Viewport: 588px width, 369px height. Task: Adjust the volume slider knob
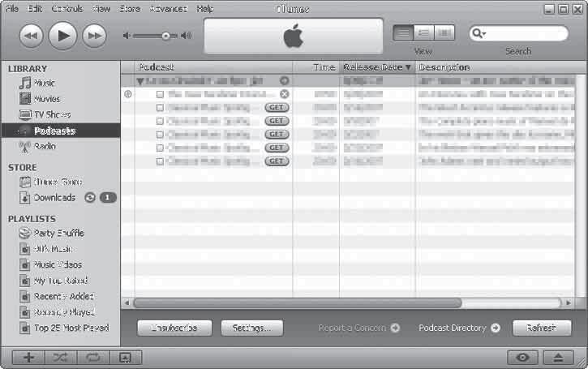165,36
